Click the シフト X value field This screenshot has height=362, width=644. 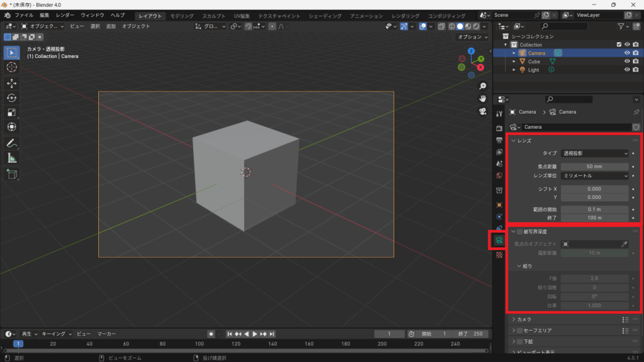point(594,189)
